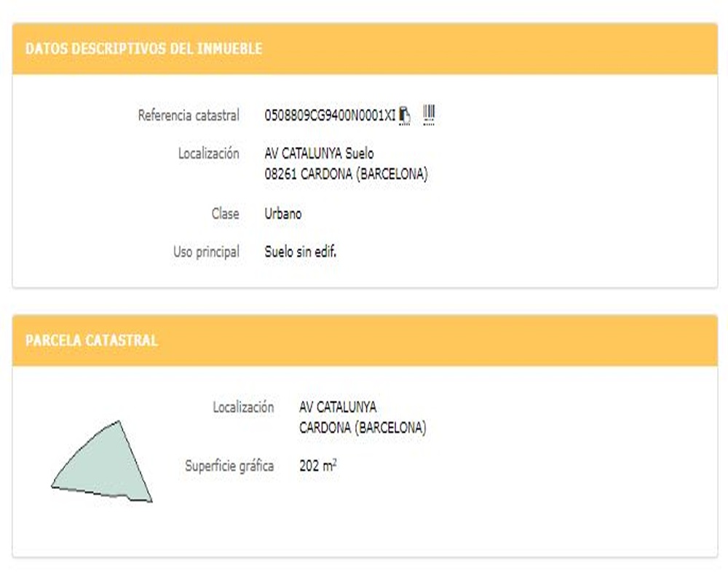
Task: Click 'Localización' label in the property data section
Action: (x=208, y=154)
